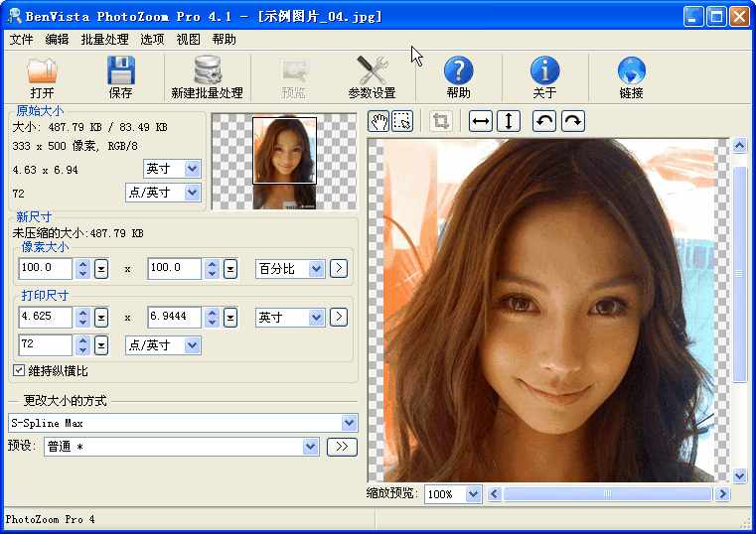
Task: Open the new-size resolution presets button
Action: tap(101, 345)
